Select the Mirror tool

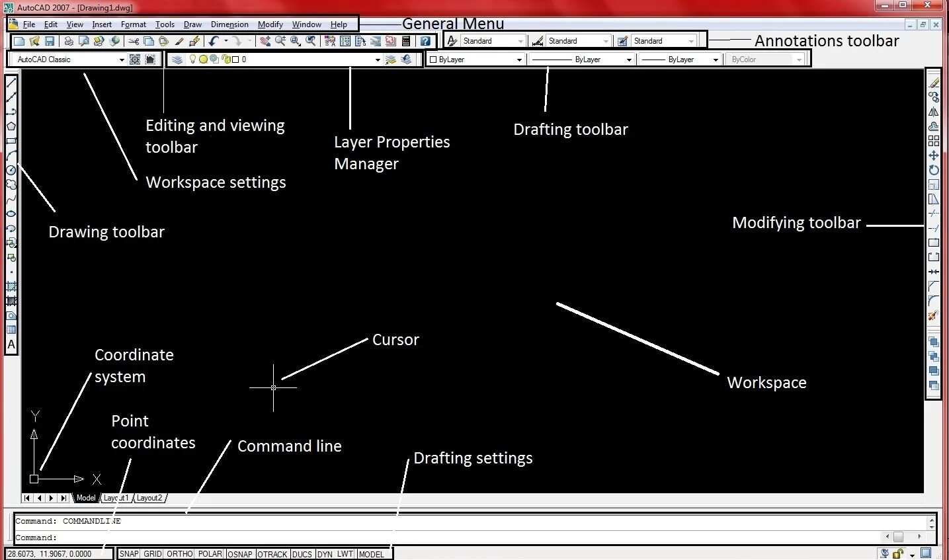coord(934,112)
